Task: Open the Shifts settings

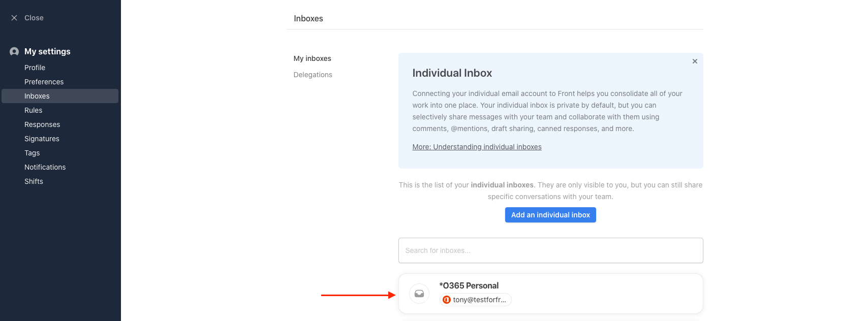Action: tap(34, 181)
